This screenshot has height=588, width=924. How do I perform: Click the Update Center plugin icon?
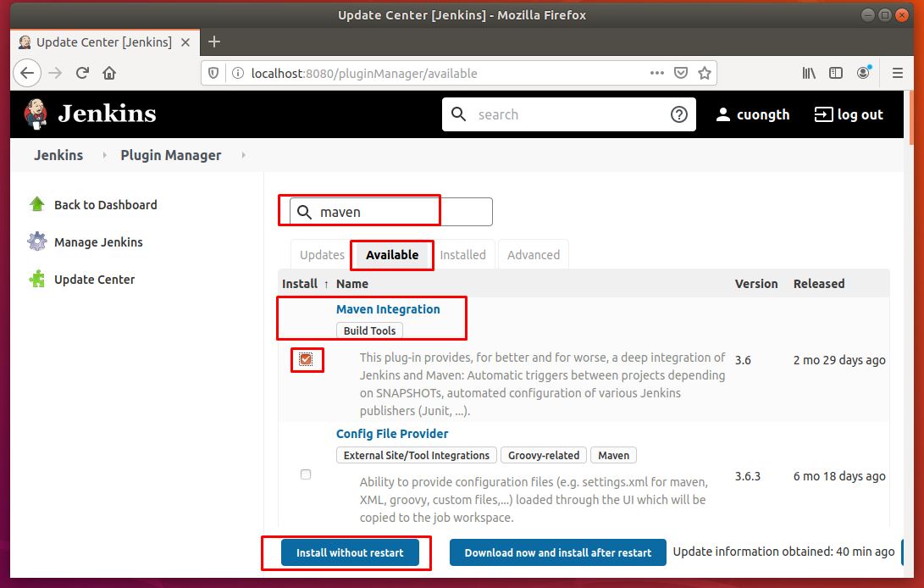coord(36,280)
